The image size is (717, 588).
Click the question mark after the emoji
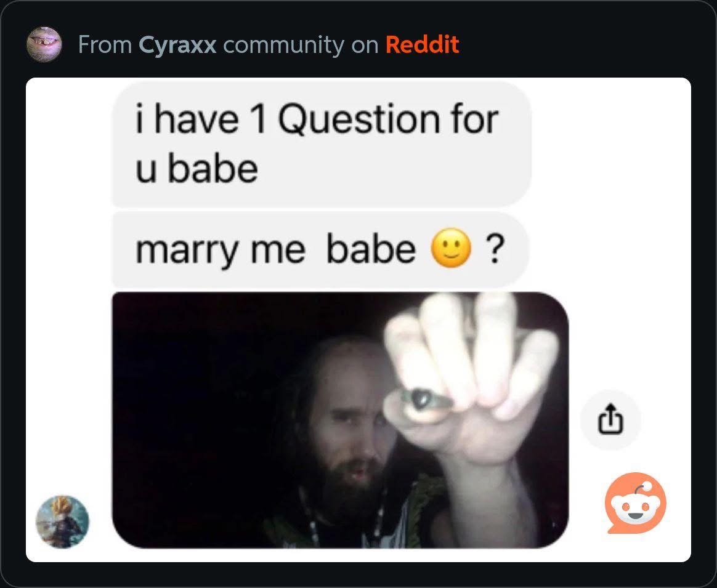coord(495,249)
